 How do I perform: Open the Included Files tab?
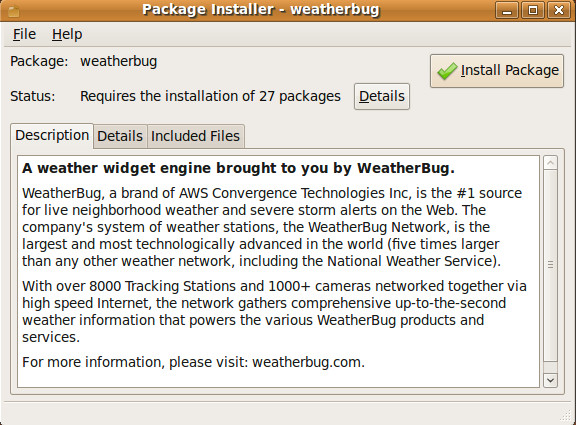click(195, 136)
